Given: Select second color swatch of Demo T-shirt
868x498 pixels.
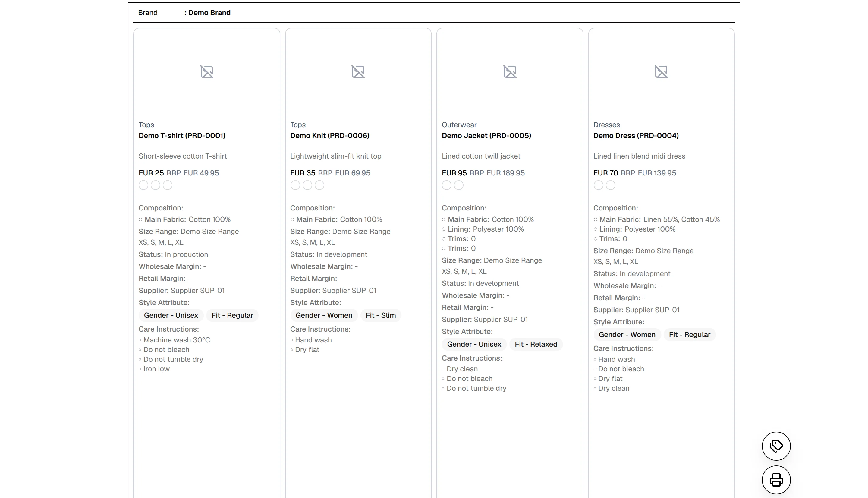Looking at the screenshot, I should coord(156,185).
